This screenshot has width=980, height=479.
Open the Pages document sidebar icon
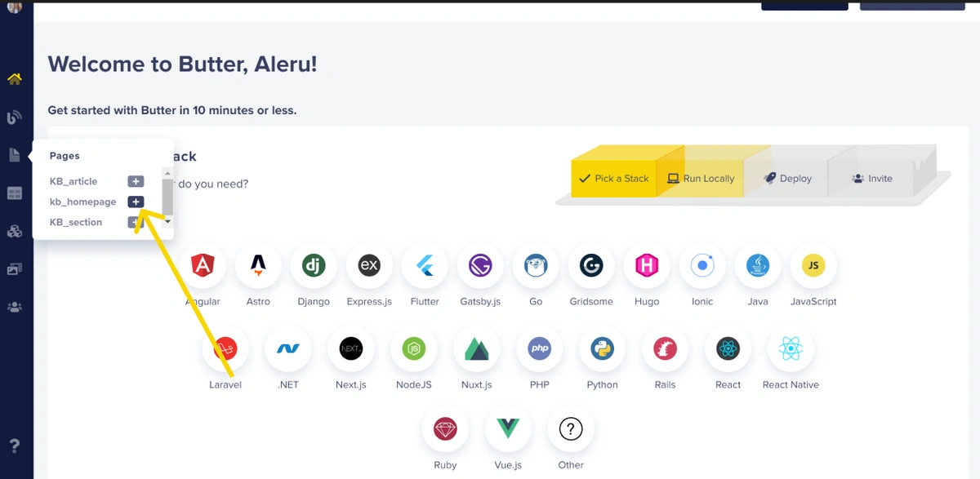[x=14, y=155]
